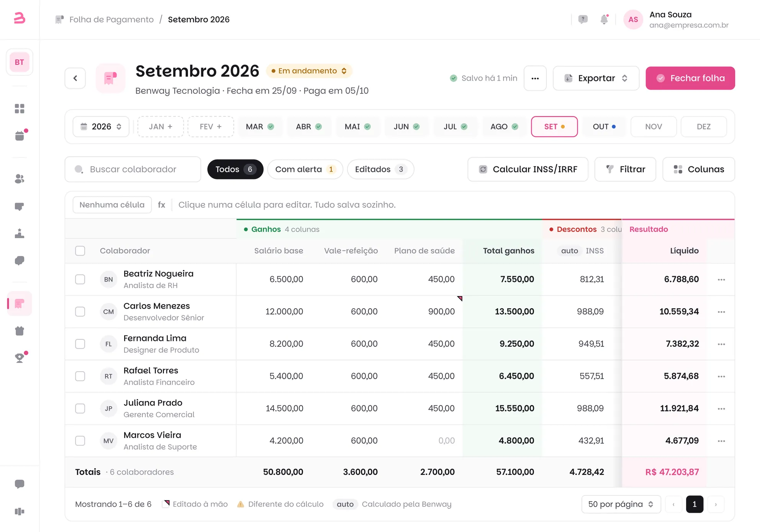Select the header checkbox for all colaboradores
Image resolution: width=760 pixels, height=532 pixels.
click(x=80, y=251)
